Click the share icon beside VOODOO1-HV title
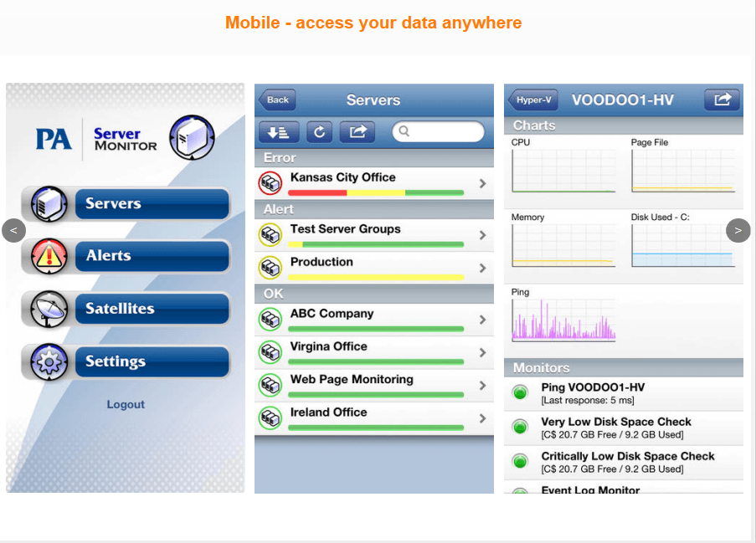The height and width of the screenshot is (543, 756). click(x=722, y=100)
